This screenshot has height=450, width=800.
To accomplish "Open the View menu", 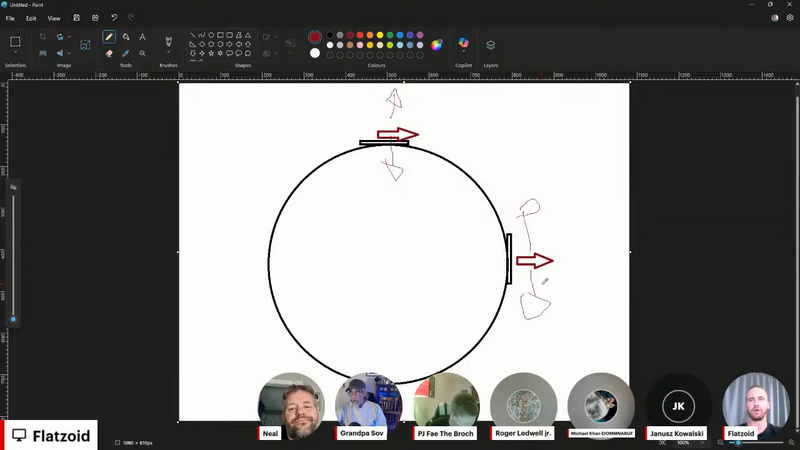I will pos(54,18).
